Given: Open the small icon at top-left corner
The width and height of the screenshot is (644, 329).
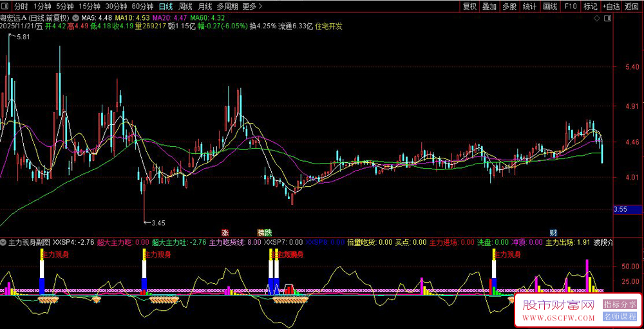Looking at the screenshot, I should [x=6, y=6].
